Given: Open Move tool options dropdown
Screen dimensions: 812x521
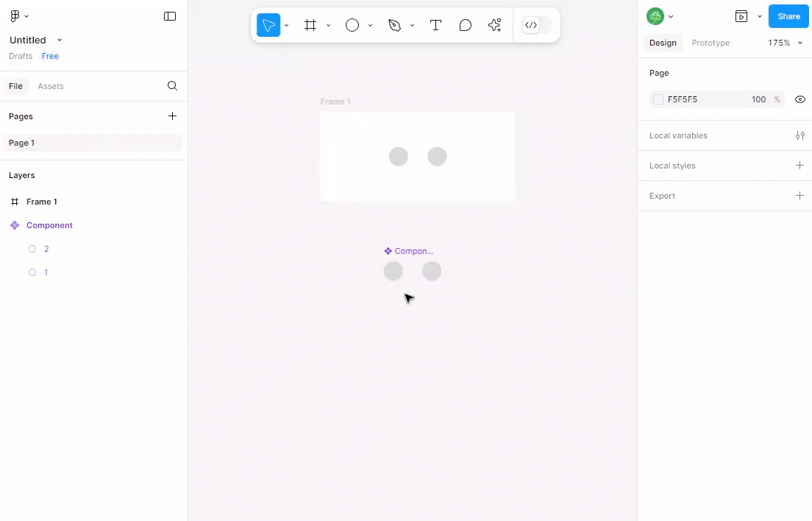Looking at the screenshot, I should 286,25.
